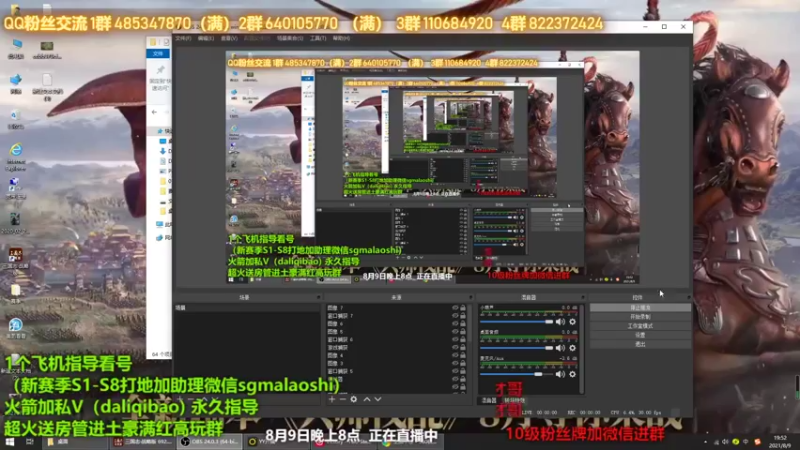Open the Windows Start menu
This screenshot has width=800, height=450.
9,441
